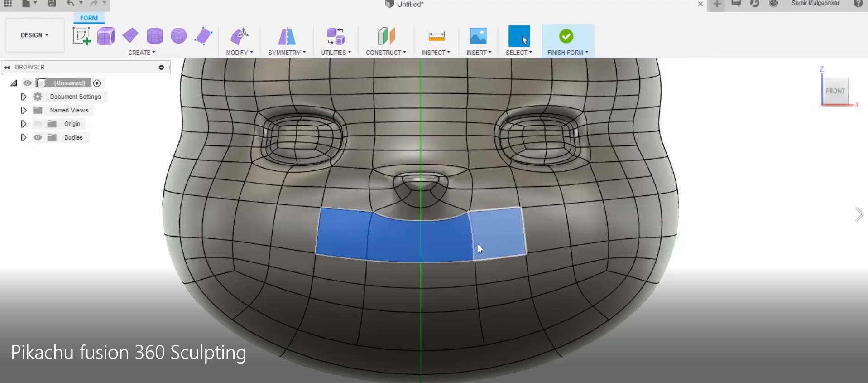The image size is (868, 383).
Task: Collapse the Browser panel arrows
Action: 7,67
